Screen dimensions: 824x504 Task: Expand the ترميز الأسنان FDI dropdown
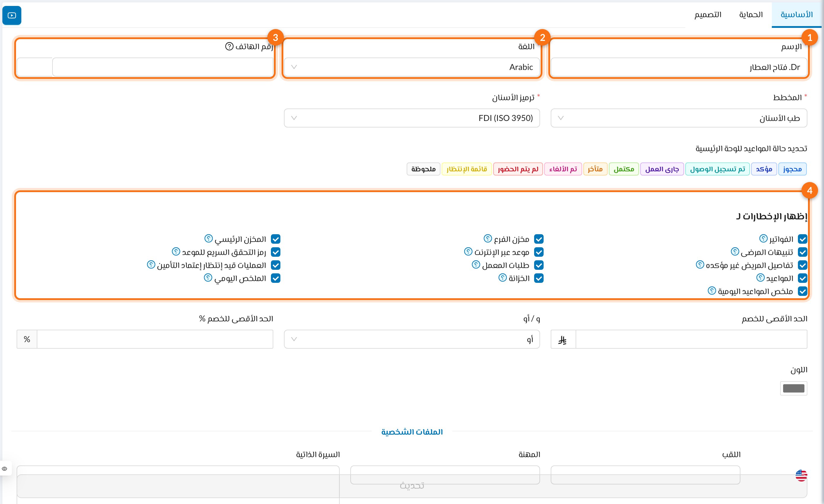pos(412,118)
